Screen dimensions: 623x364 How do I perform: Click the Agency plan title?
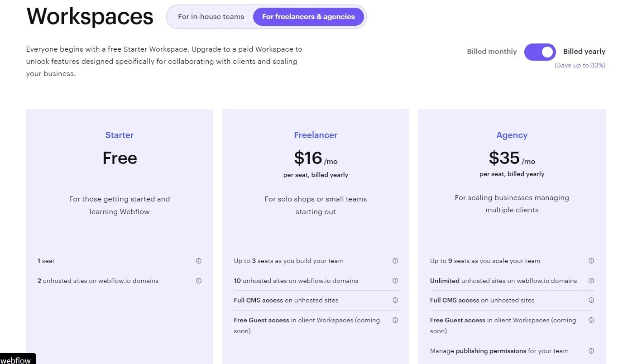(x=512, y=135)
